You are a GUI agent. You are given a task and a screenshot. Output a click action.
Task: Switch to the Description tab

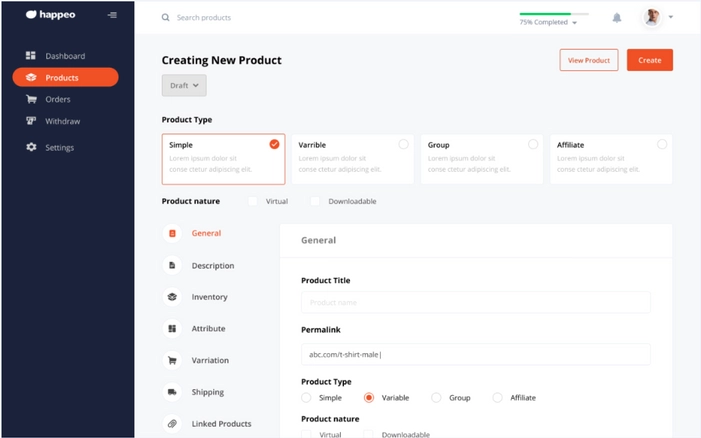pyautogui.click(x=212, y=266)
